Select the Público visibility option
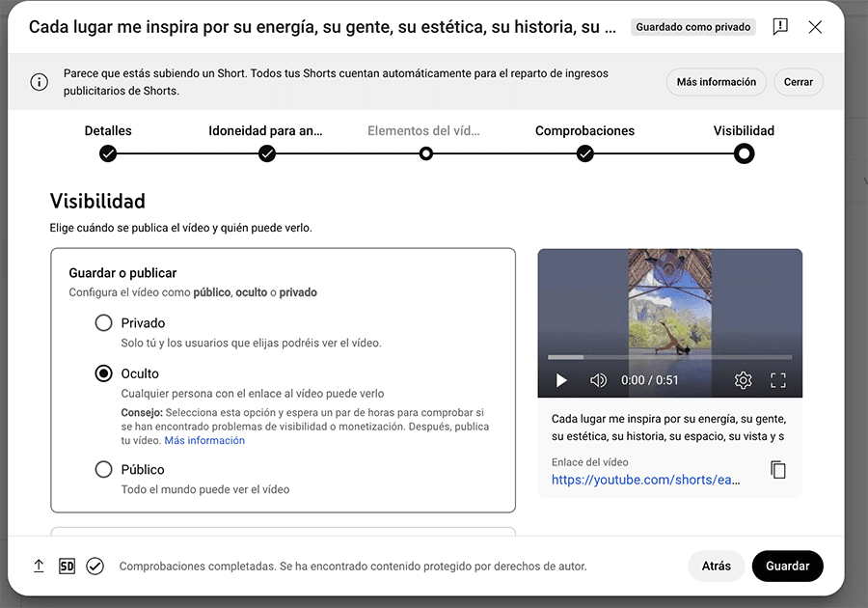This screenshot has height=608, width=868. 103,469
